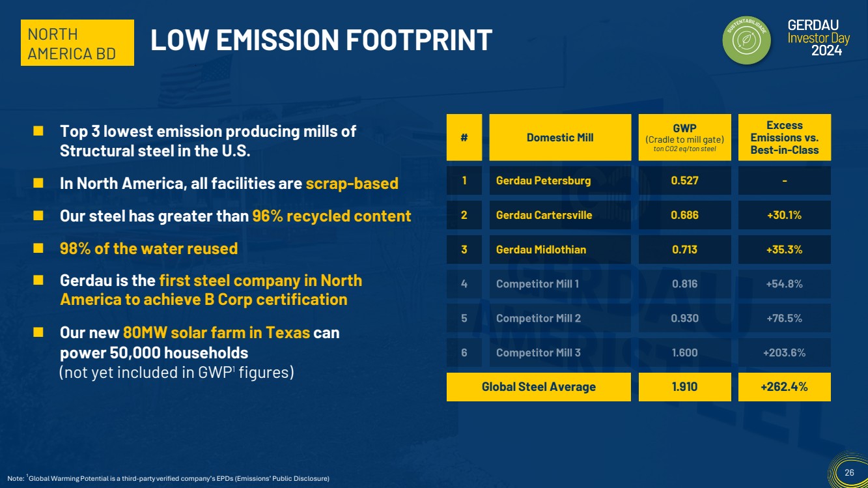This screenshot has height=488, width=868.
Task: Select the 'not yet included in GWP figures' note
Action: click(x=176, y=373)
